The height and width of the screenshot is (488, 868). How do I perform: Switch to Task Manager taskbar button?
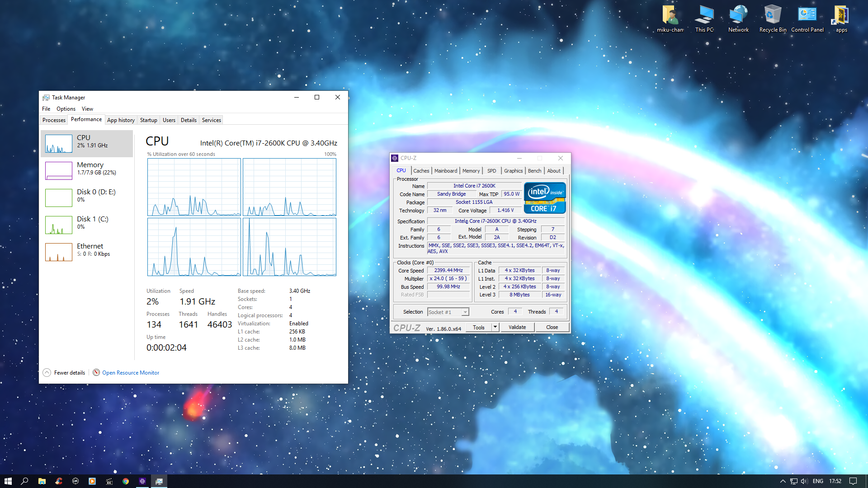[159, 481]
